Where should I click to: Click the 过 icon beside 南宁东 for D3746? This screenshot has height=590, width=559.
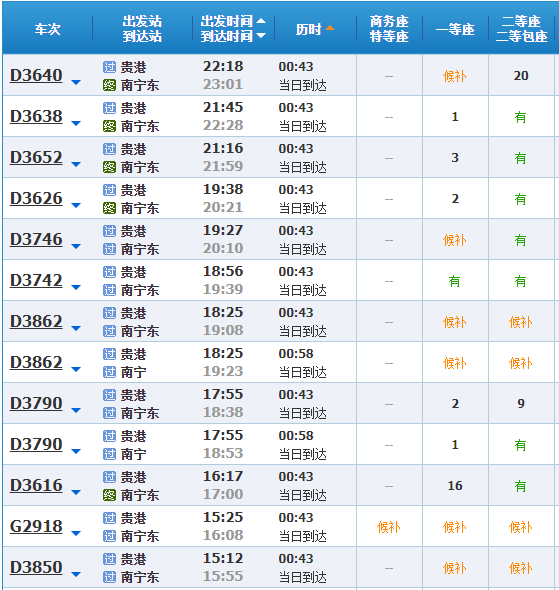(x=109, y=249)
